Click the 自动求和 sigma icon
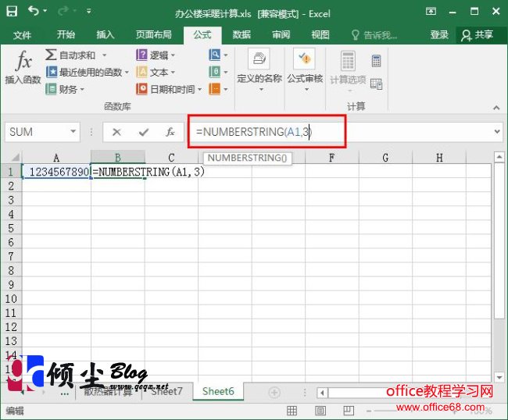508x420 pixels. point(51,55)
